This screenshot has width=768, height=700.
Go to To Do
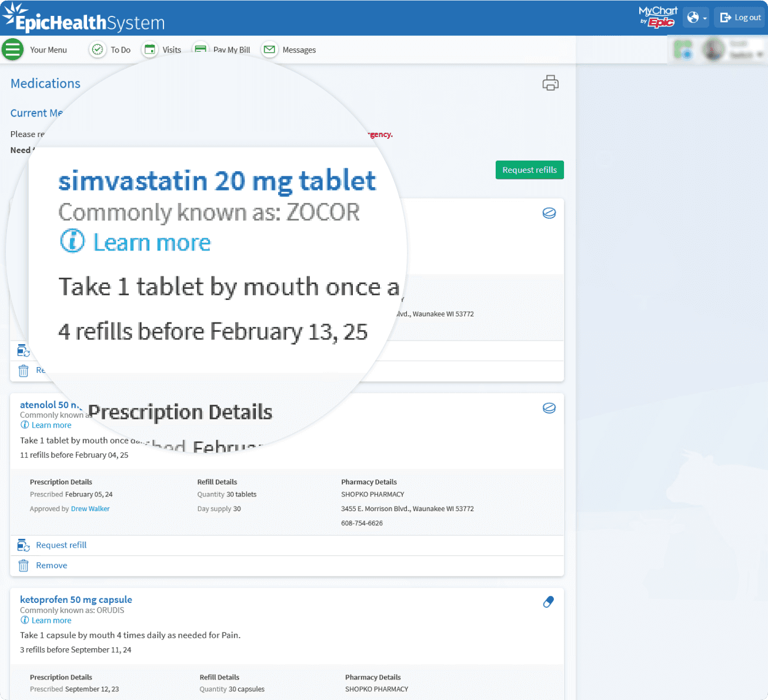click(121, 50)
